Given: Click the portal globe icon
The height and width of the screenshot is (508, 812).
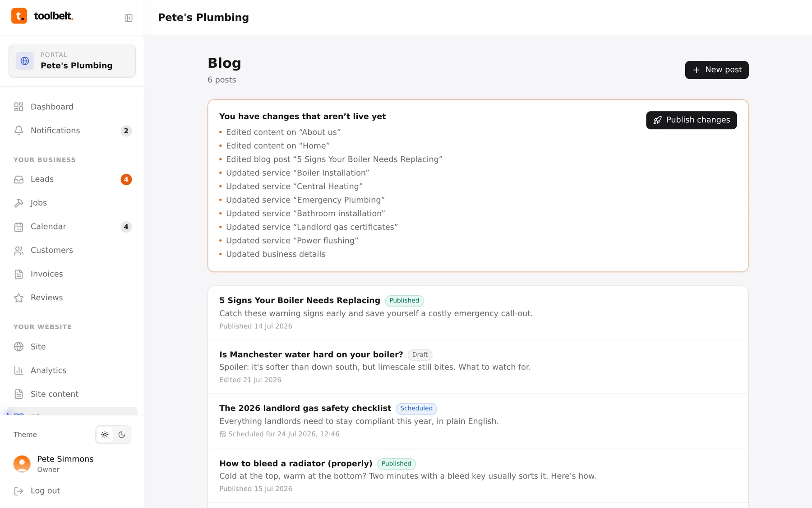Looking at the screenshot, I should pos(25,61).
